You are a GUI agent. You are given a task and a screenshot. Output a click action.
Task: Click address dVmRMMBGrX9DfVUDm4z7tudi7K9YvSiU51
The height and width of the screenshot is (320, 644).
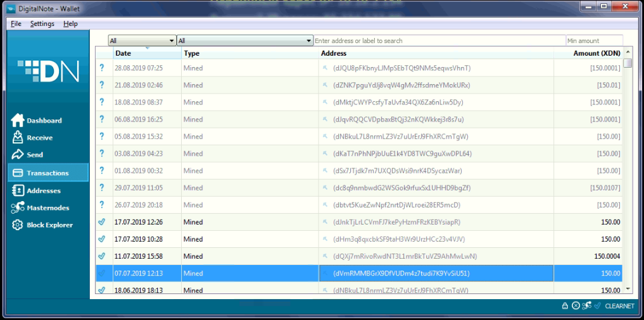click(401, 273)
